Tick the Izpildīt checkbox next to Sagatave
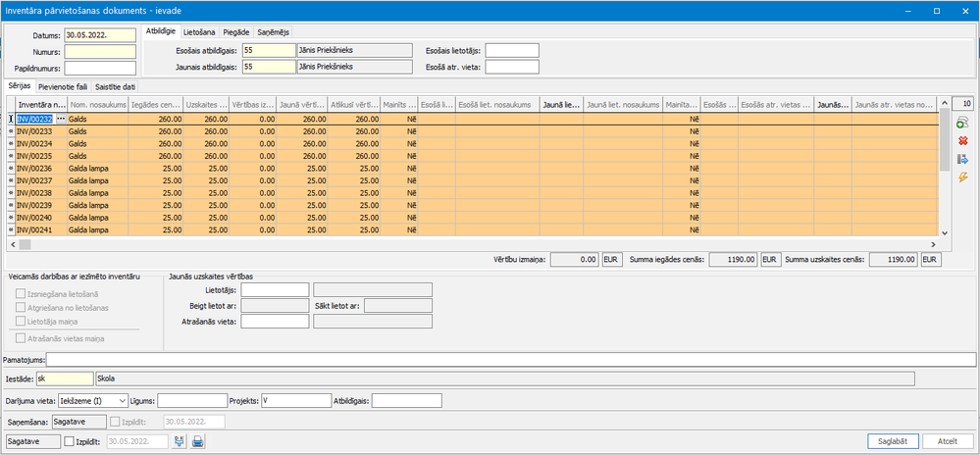The image size is (980, 455). tap(69, 442)
